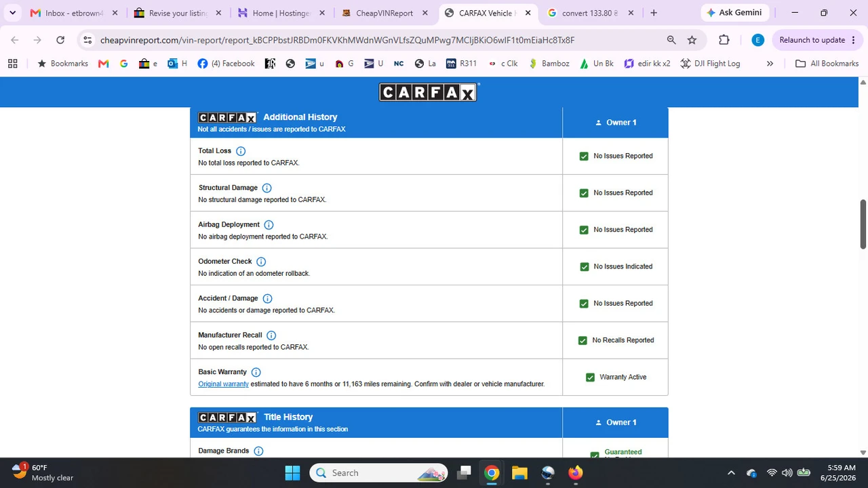Open a new browser tab
This screenshot has height=488, width=868.
coord(654,13)
